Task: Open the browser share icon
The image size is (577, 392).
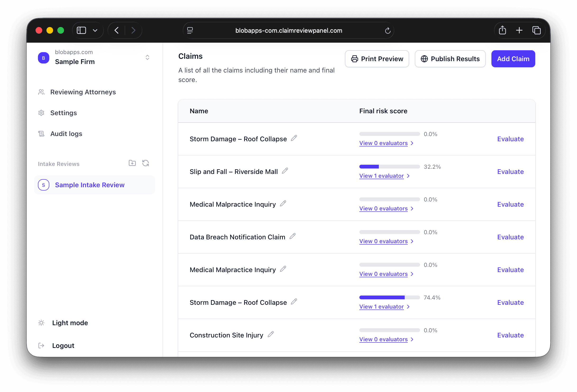Action: [502, 30]
